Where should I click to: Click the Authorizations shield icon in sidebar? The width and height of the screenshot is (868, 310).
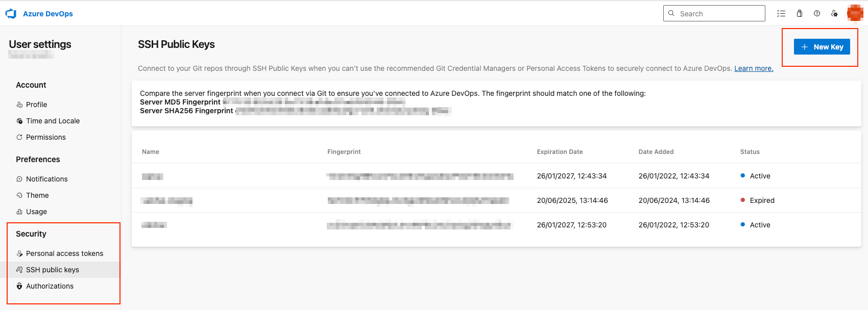(19, 286)
